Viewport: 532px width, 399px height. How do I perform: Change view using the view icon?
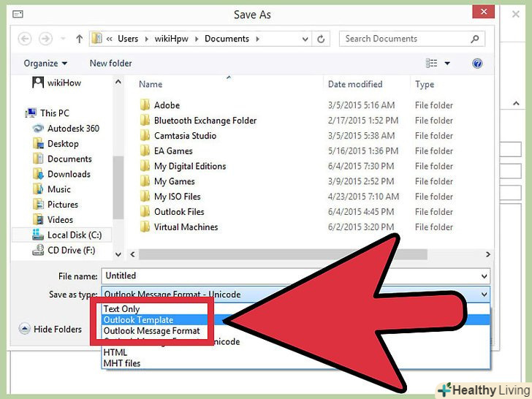pos(431,63)
